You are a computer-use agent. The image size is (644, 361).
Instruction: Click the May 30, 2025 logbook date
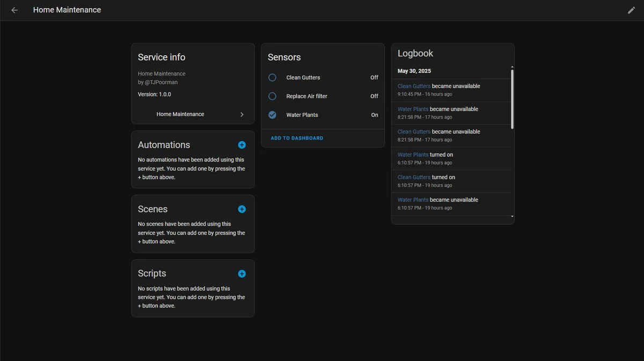(x=414, y=71)
